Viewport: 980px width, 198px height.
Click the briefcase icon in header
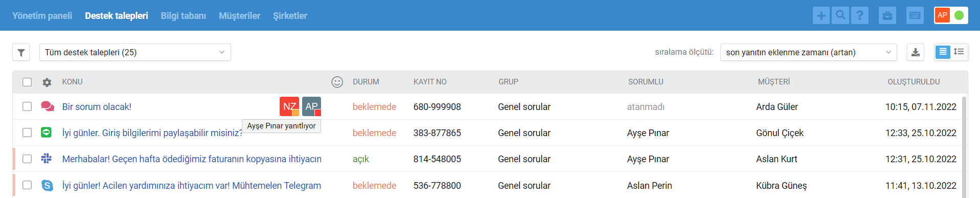[887, 15]
